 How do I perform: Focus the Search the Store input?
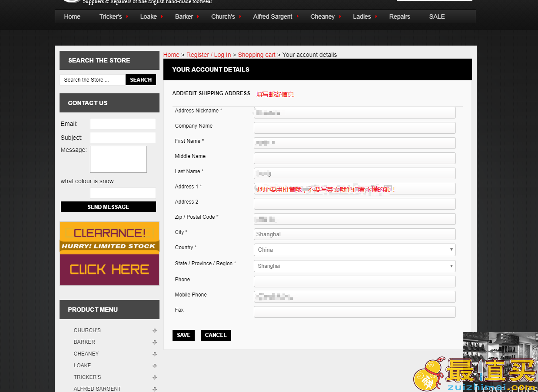[x=93, y=80]
